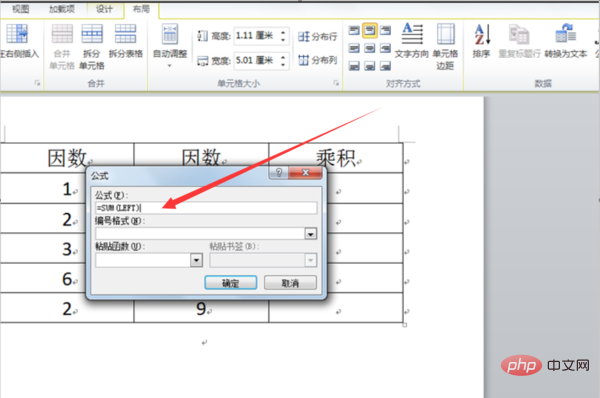Click the Split Cells (拆分单元格) icon
The height and width of the screenshot is (398, 600).
[92, 34]
